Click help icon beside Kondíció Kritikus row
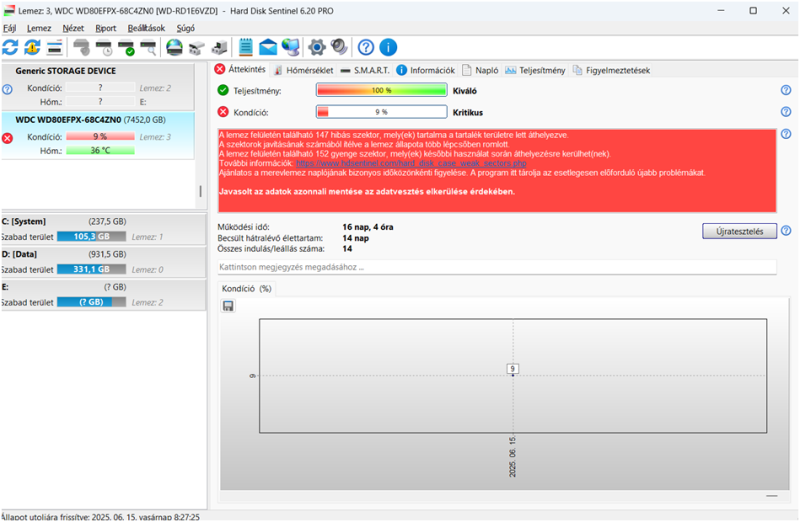 [786, 112]
